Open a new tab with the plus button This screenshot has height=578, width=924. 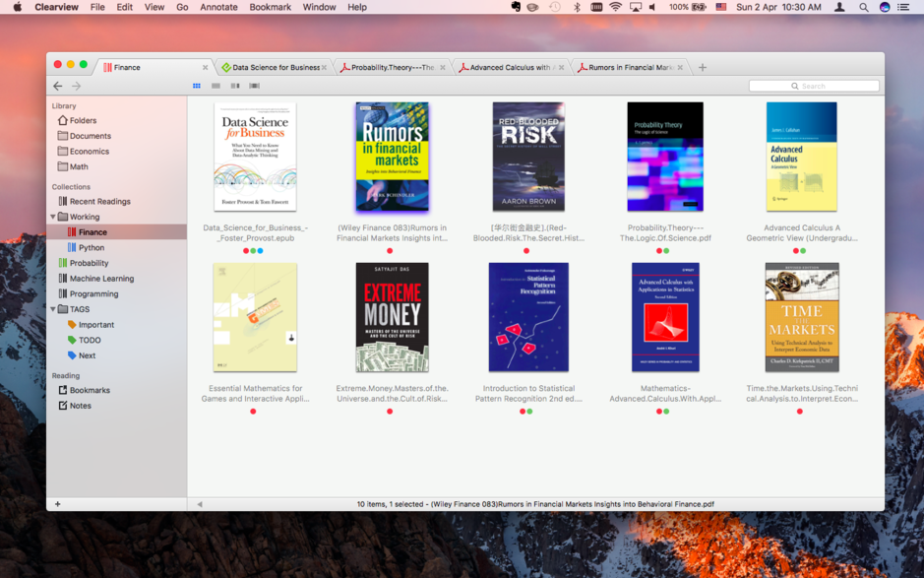click(x=702, y=67)
